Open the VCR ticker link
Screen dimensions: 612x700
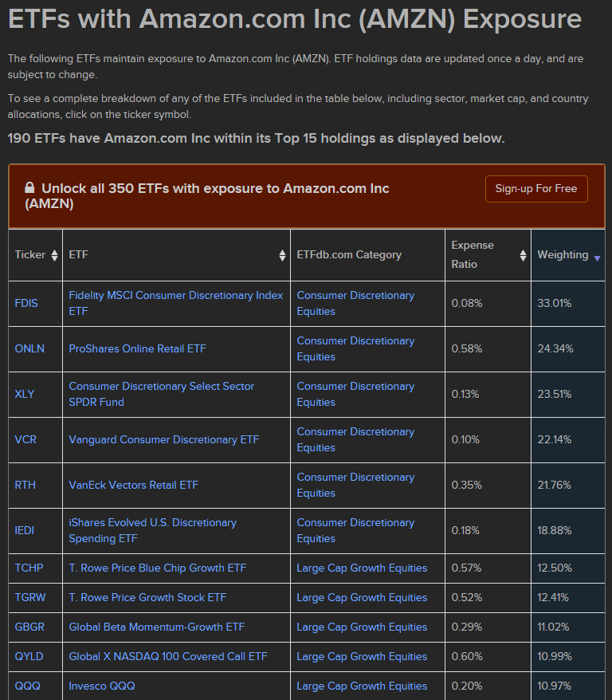[25, 440]
